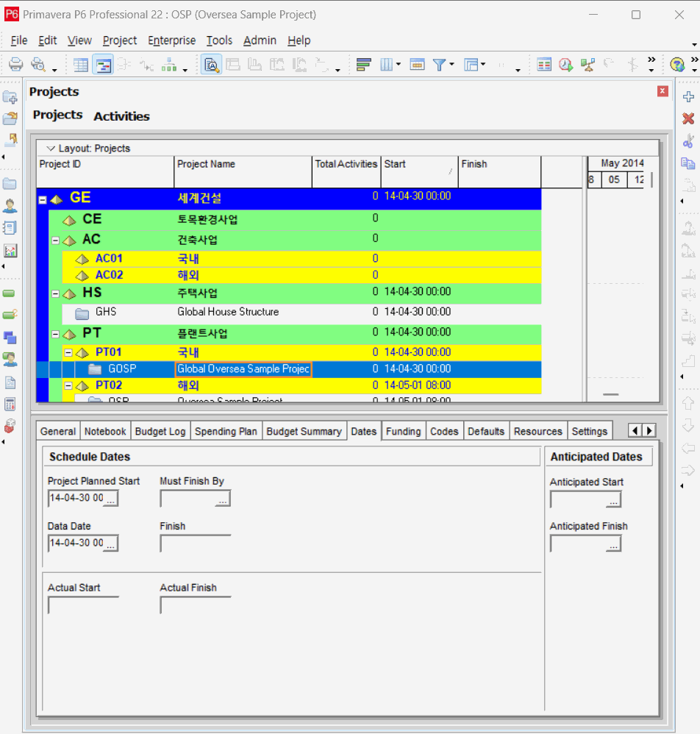The width and height of the screenshot is (700, 734).
Task: Select the Global Oversea Sample Project name cell
Action: click(x=243, y=369)
